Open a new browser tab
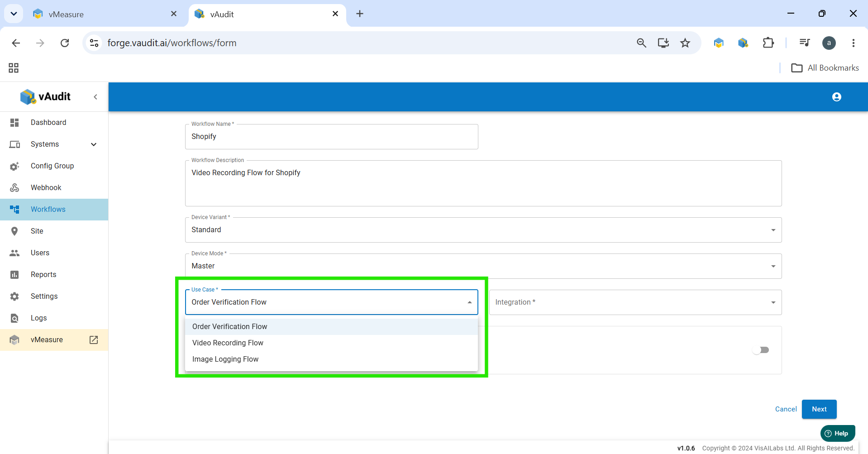Viewport: 868px width, 454px height. click(360, 14)
